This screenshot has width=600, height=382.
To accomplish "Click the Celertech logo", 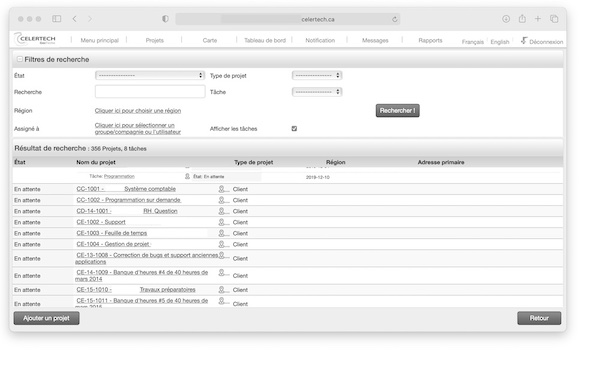I will (35, 39).
